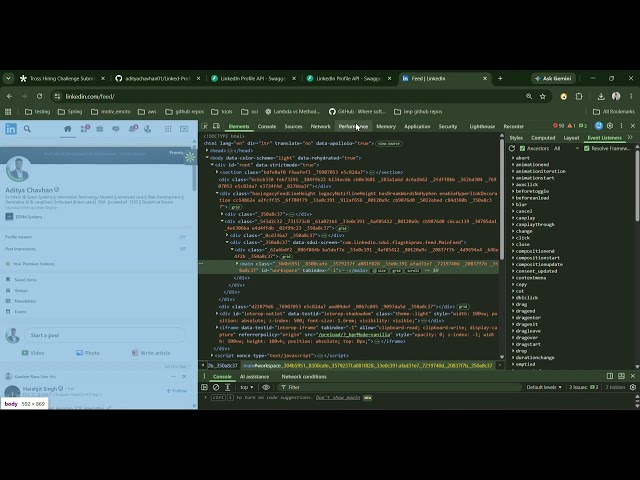
Task: Open the All listeners filter dropdown
Action: tap(566, 149)
